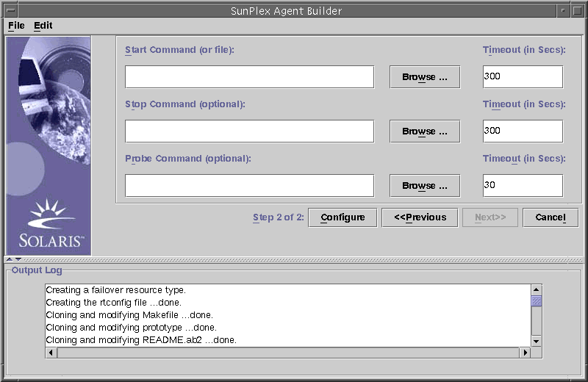Minimize the SunPlex Agent Builder window
The image size is (588, 382).
point(563,10)
